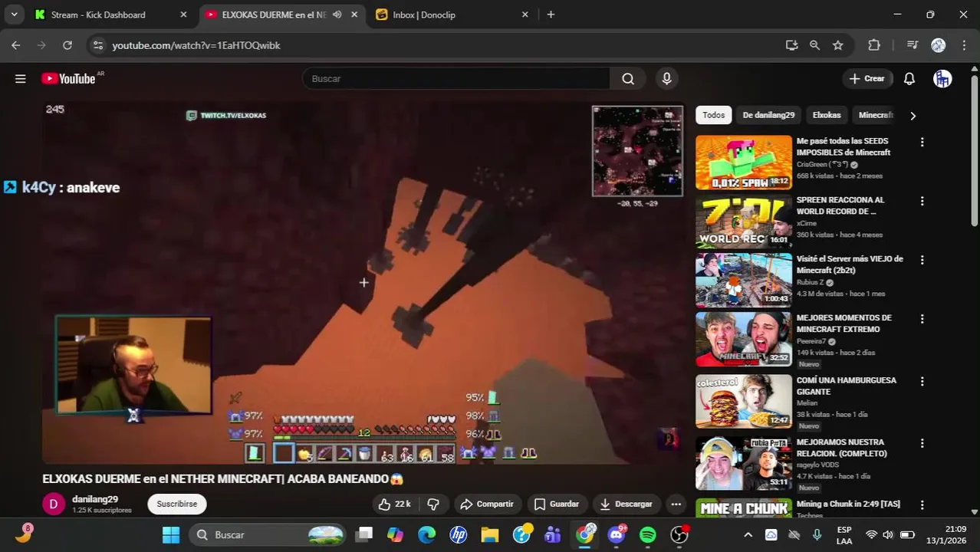Click the Compartir share button
The image size is (980, 552).
(486, 504)
